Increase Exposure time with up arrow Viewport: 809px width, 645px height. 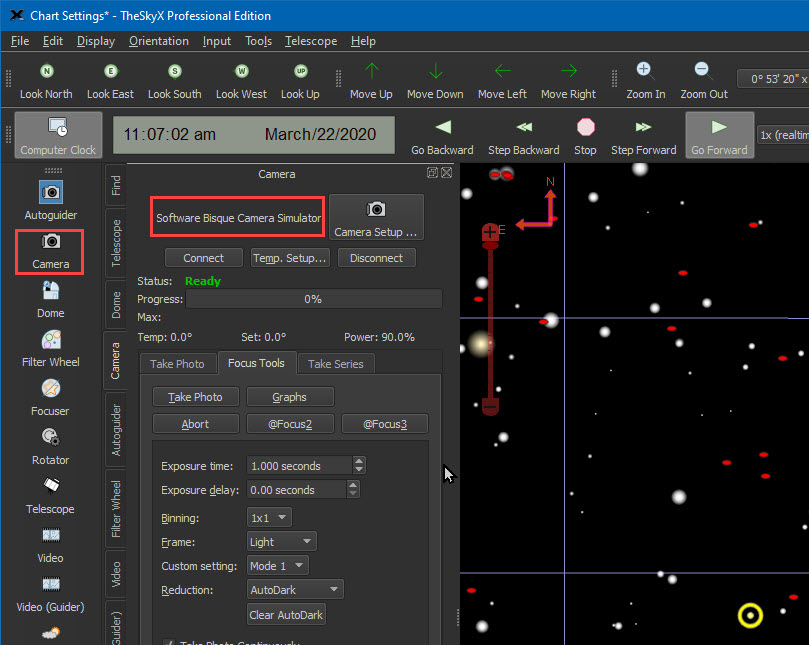point(359,461)
